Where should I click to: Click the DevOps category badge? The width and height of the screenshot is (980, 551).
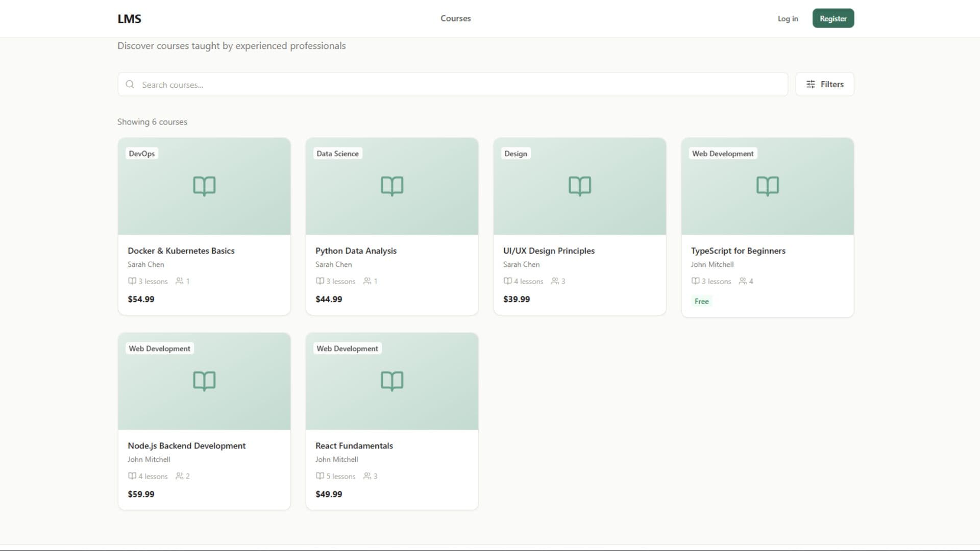point(142,154)
